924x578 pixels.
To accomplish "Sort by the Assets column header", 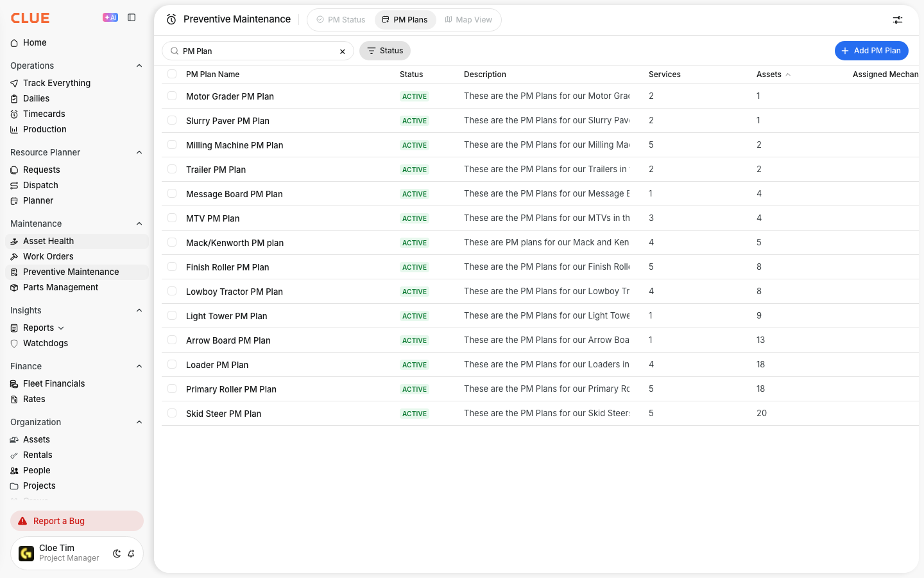I will [773, 74].
